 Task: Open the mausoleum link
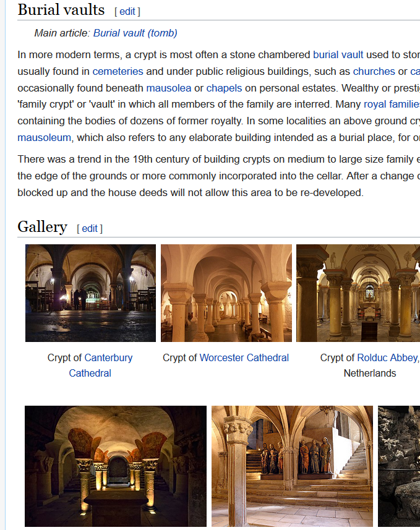pyautogui.click(x=45, y=137)
